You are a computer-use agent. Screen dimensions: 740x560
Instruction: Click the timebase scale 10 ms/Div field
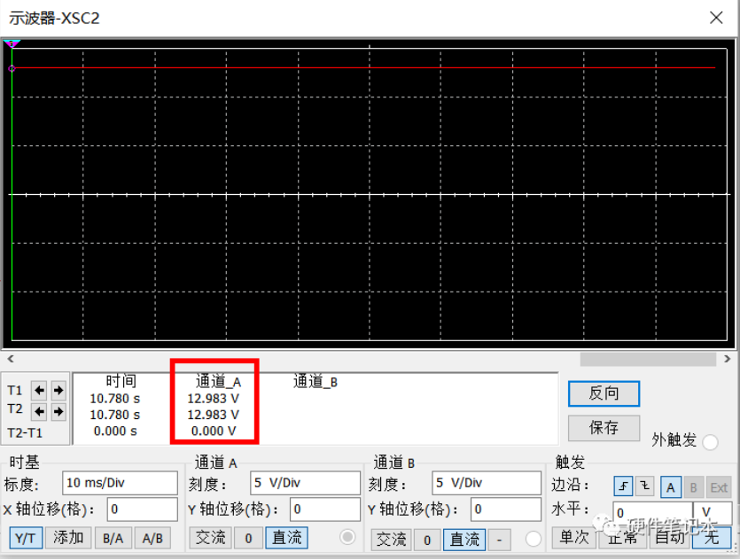point(120,483)
